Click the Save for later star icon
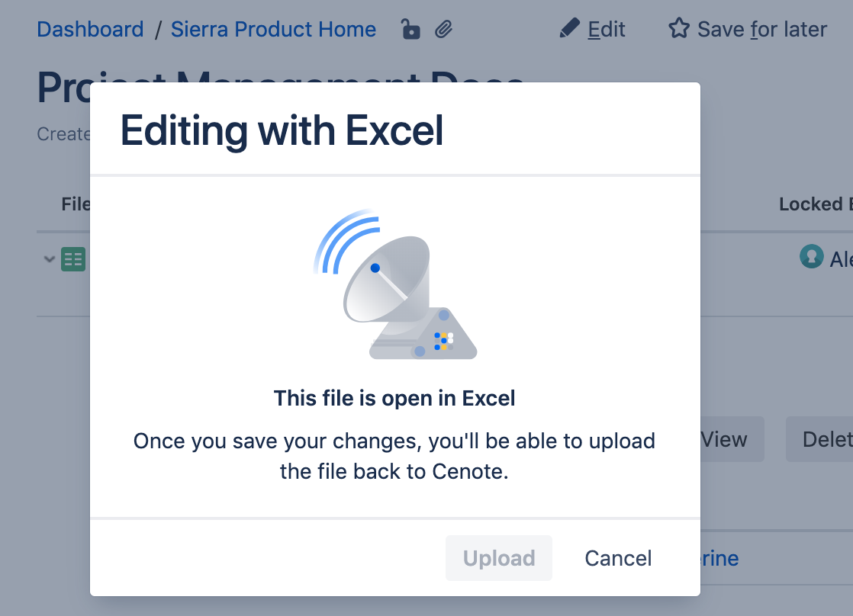Image resolution: width=853 pixels, height=616 pixels. click(678, 29)
